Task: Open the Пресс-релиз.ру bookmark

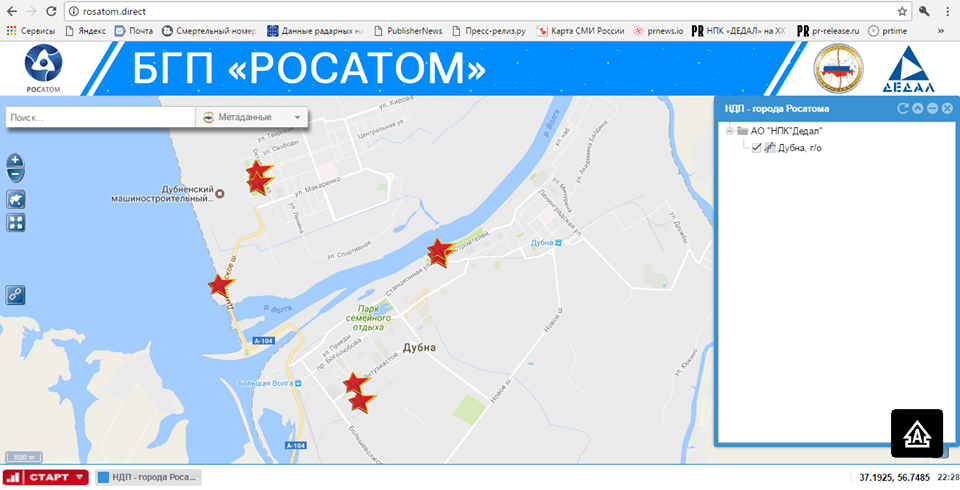Action: tap(489, 31)
